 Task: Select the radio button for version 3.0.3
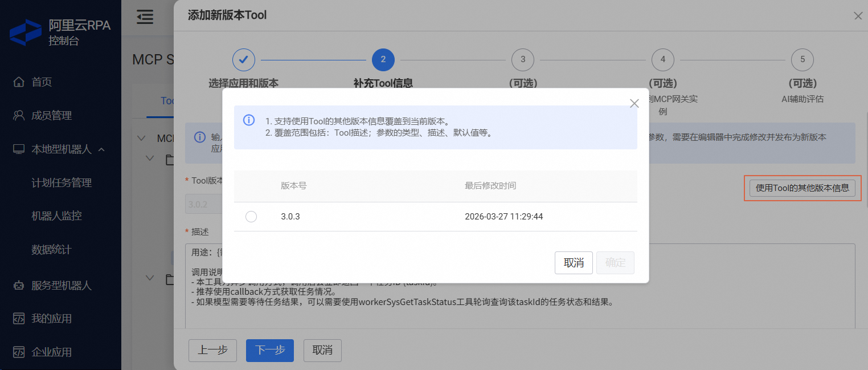[x=251, y=217]
